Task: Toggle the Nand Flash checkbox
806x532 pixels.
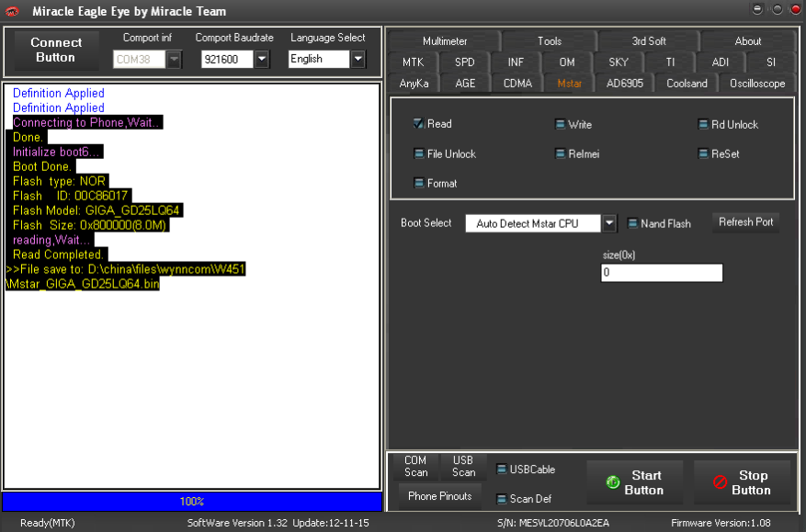Action: point(632,223)
